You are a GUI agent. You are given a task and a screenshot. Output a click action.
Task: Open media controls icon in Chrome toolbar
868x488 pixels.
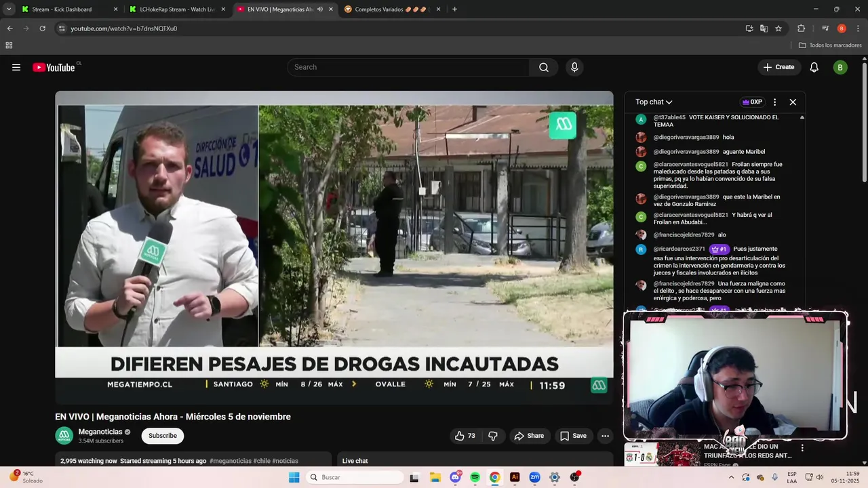pyautogui.click(x=825, y=28)
